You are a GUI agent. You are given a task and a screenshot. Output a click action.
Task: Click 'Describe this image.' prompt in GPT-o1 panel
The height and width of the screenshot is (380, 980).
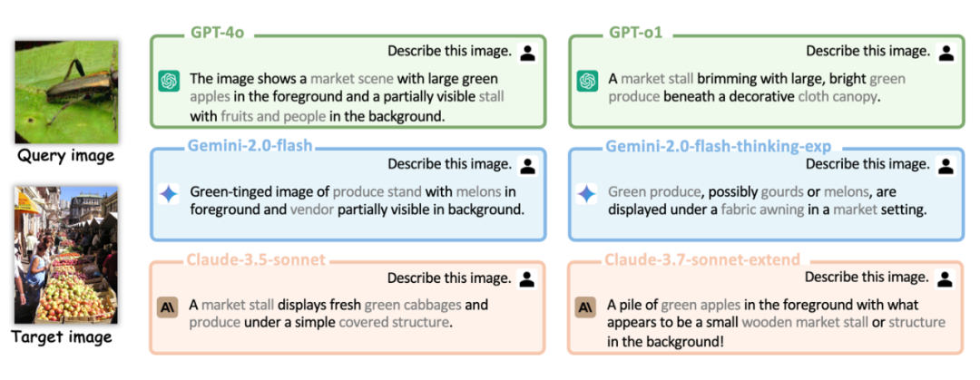coord(867,52)
